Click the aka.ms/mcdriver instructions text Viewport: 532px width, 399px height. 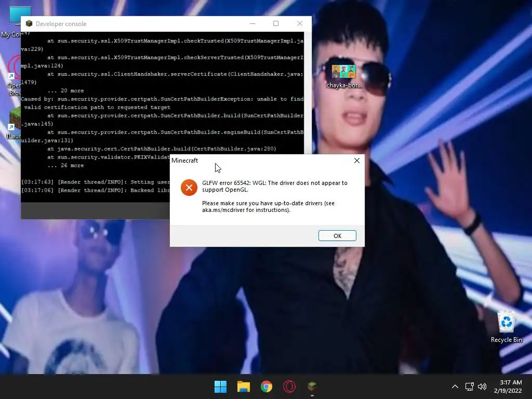click(x=268, y=207)
